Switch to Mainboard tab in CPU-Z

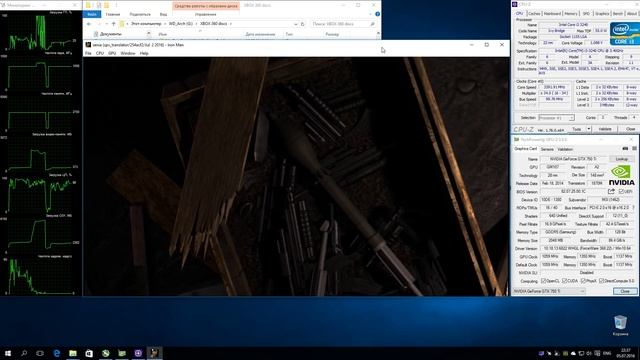[x=552, y=13]
